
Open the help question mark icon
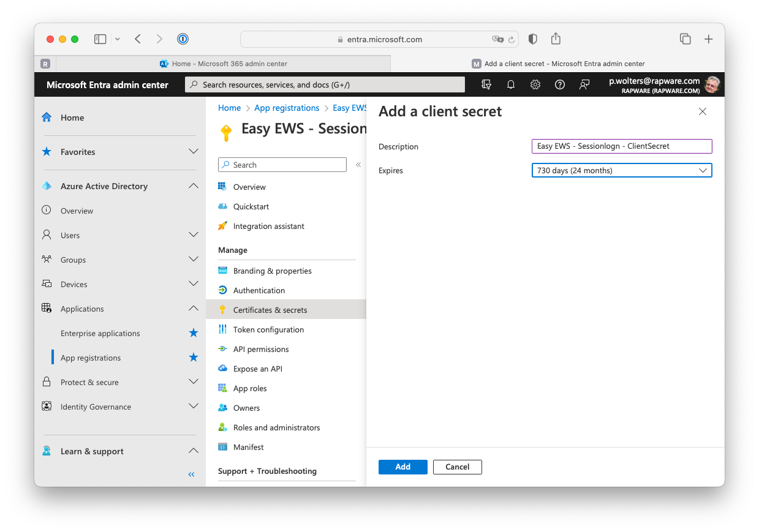(560, 84)
